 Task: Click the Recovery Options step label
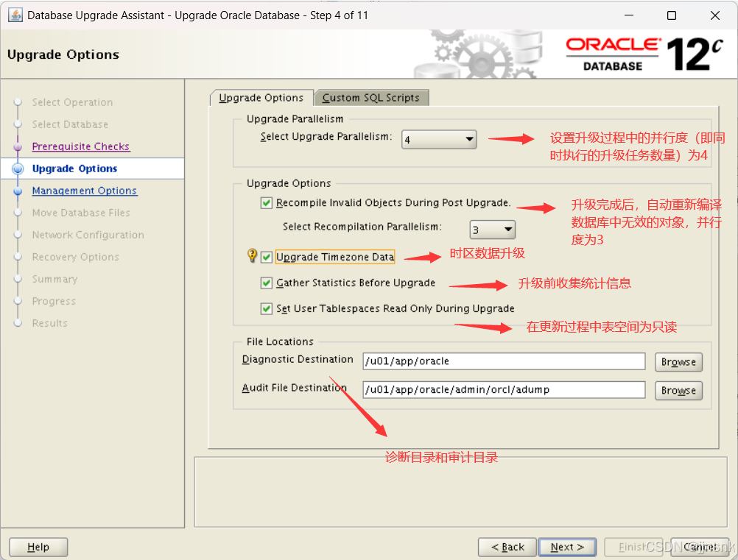[x=75, y=257]
